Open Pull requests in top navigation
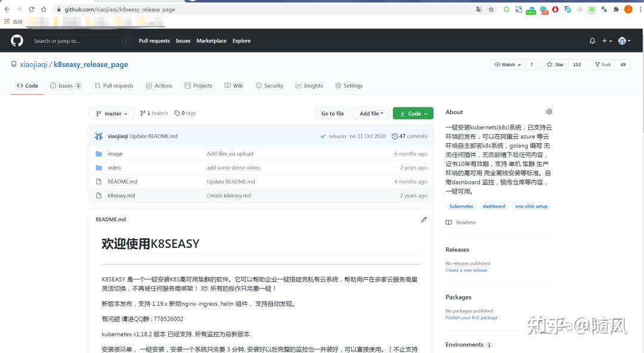Screen dimensions: 644x353 pos(154,41)
